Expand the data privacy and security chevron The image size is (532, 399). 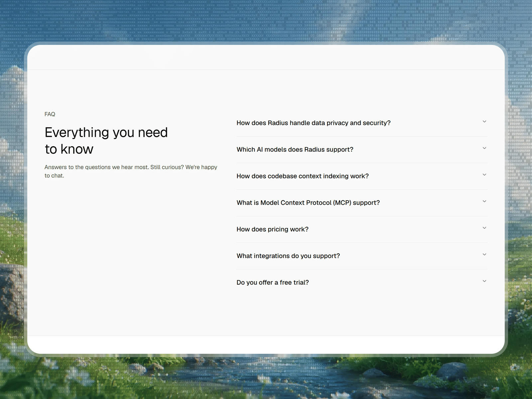(x=484, y=122)
